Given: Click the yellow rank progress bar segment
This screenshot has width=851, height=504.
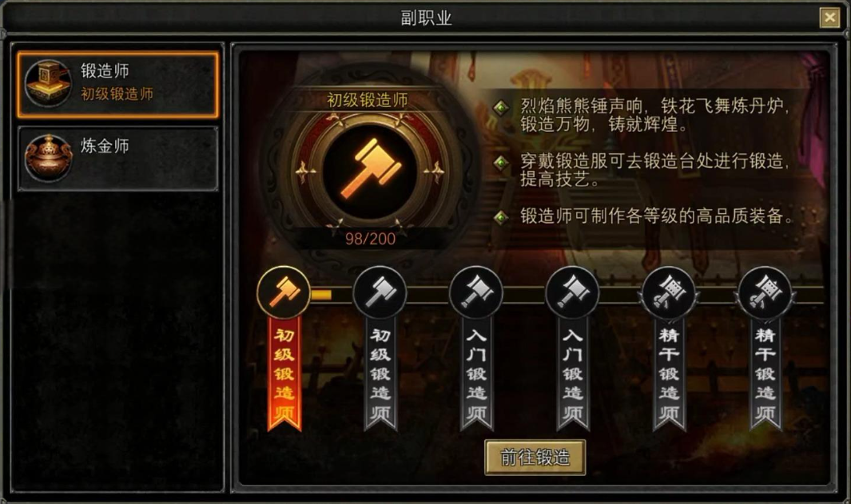Looking at the screenshot, I should point(320,295).
